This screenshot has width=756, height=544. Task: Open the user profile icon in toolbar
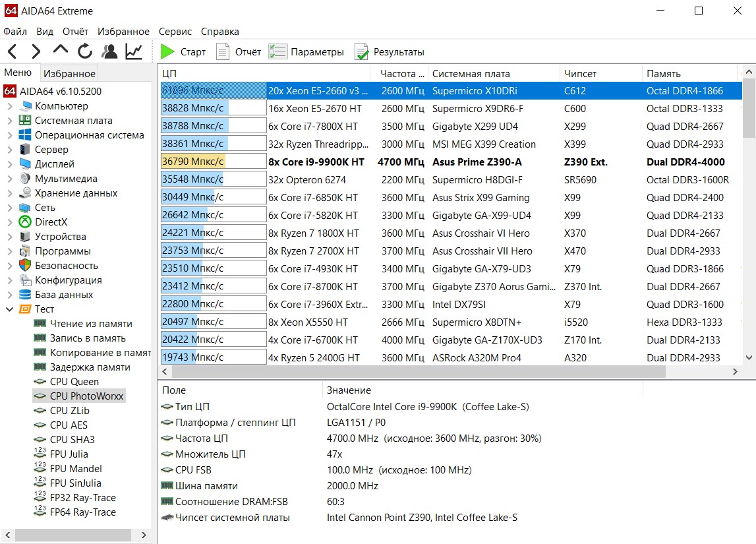[x=109, y=51]
